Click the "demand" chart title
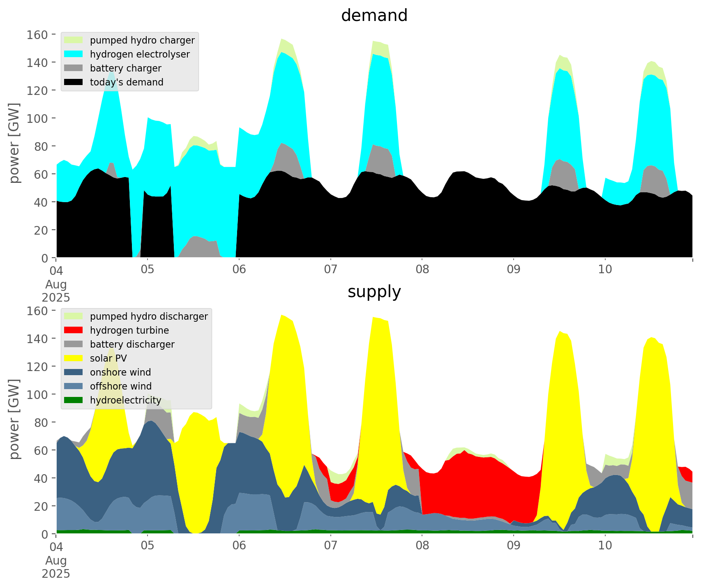Screen dimensions: 701x588 tap(374, 16)
